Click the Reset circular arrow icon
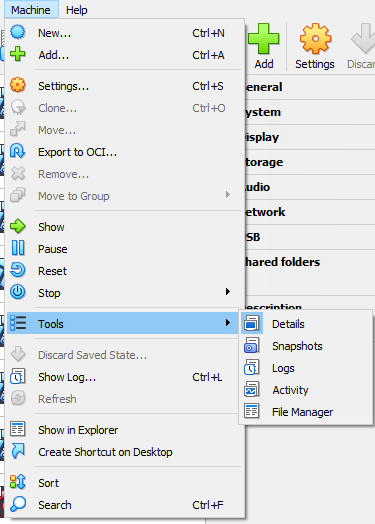The width and height of the screenshot is (375, 524). (x=18, y=271)
